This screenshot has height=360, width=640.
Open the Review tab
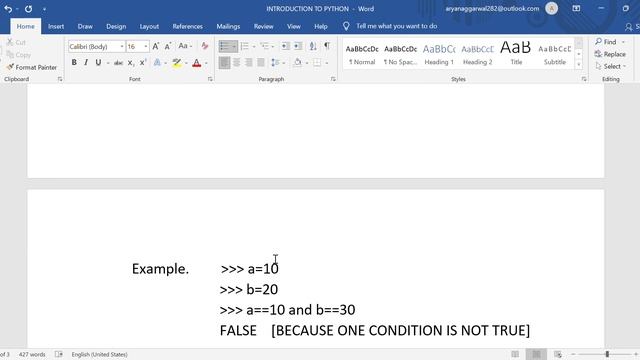[264, 26]
